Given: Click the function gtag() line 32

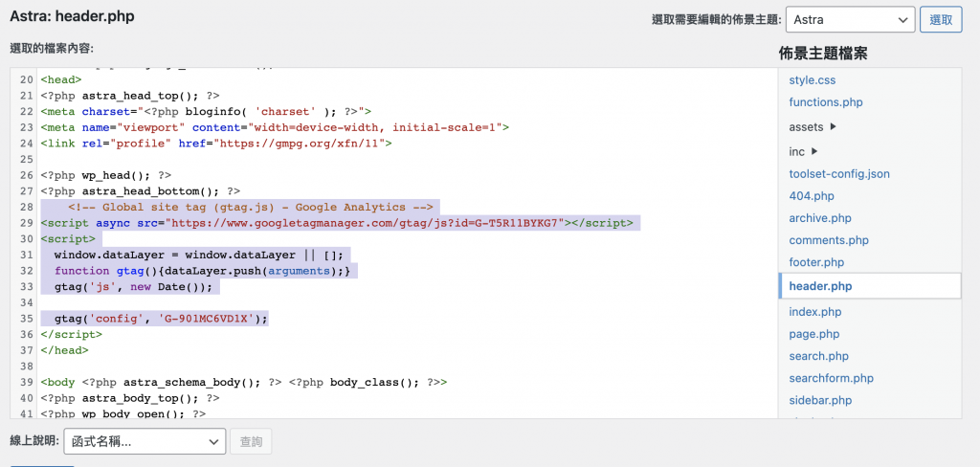Looking at the screenshot, I should point(203,271).
